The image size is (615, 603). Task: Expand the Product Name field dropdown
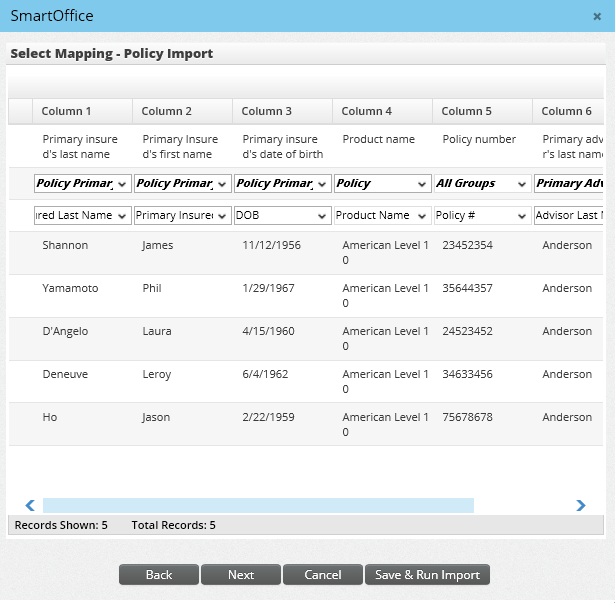click(x=382, y=216)
